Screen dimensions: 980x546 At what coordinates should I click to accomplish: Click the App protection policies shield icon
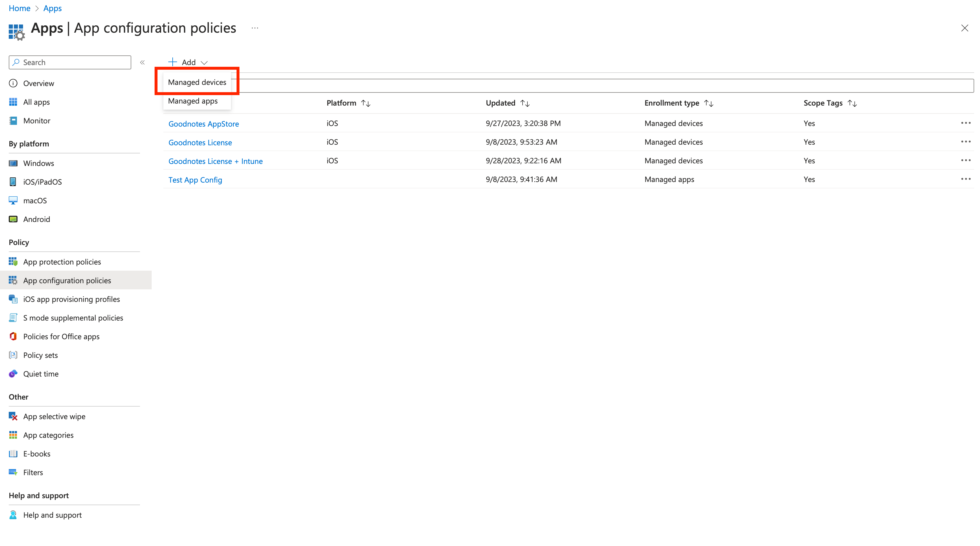tap(13, 262)
